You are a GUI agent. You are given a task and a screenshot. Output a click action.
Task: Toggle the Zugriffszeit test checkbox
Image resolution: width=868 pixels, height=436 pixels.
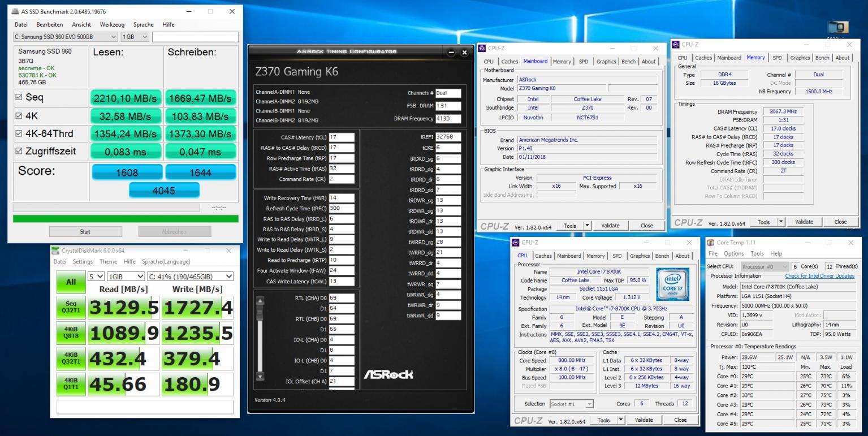[19, 152]
